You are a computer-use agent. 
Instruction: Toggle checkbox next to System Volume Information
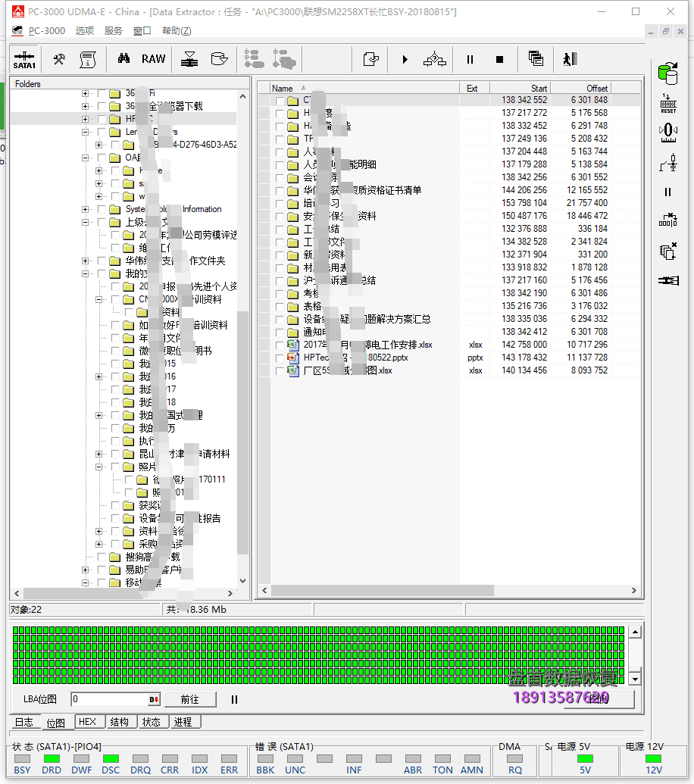tap(102, 209)
